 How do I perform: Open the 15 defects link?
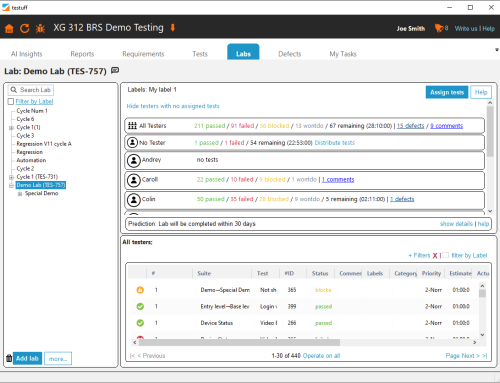point(411,126)
